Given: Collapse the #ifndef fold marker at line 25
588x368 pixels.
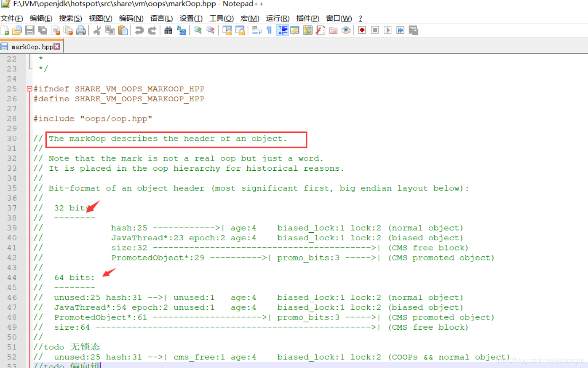Looking at the screenshot, I should 29,89.
